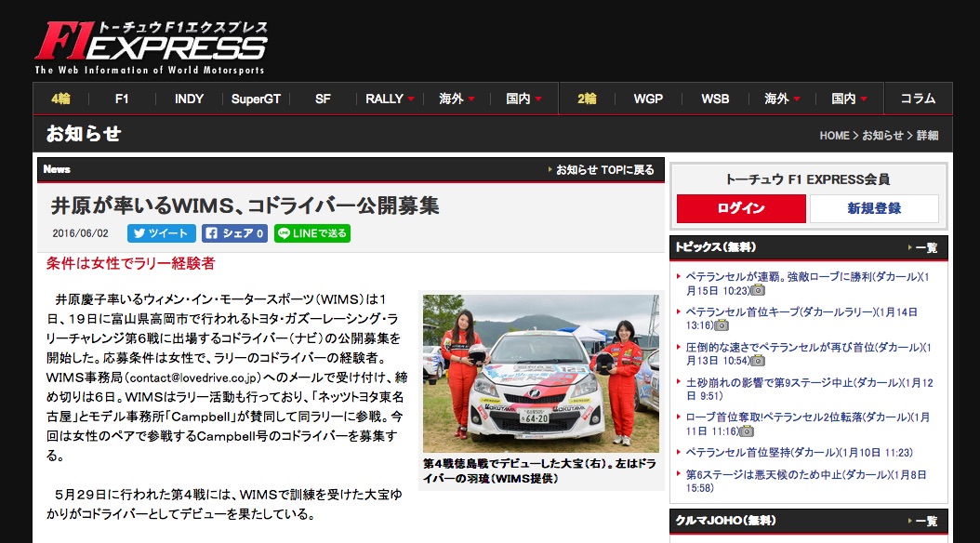The width and height of the screenshot is (980, 543).
Task: Click the LINE send icon
Action: click(x=284, y=233)
